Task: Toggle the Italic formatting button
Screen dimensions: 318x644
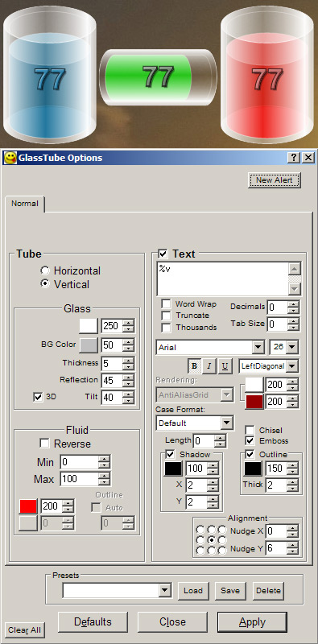Action: tap(209, 366)
